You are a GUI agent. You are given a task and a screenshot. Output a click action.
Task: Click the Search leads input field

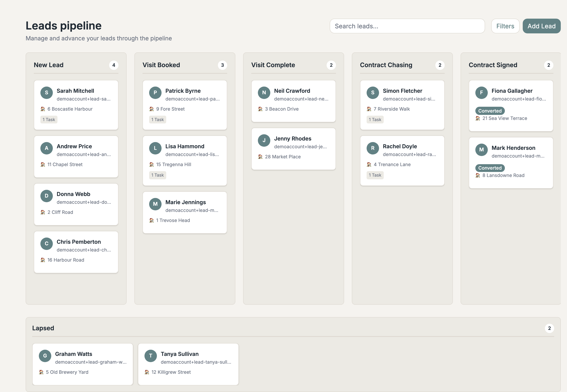(407, 26)
